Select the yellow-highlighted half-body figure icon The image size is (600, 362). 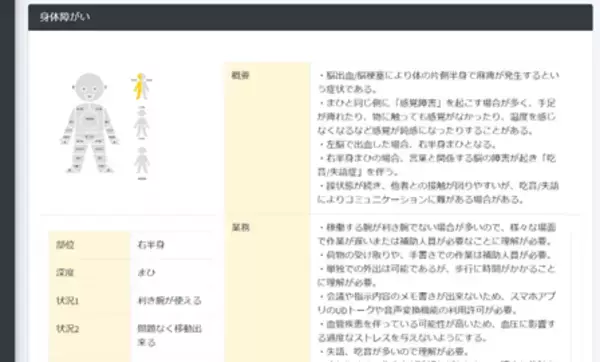[x=141, y=86]
